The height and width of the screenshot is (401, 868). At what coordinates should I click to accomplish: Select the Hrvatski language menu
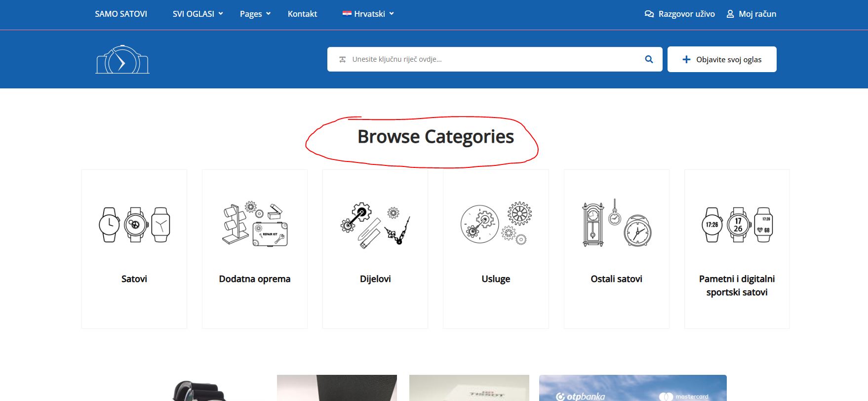[369, 14]
